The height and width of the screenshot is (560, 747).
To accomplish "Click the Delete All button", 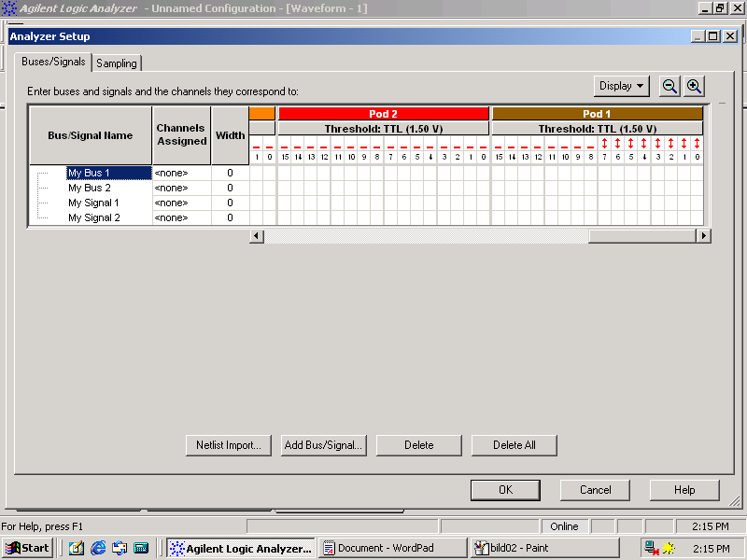I will tap(514, 445).
